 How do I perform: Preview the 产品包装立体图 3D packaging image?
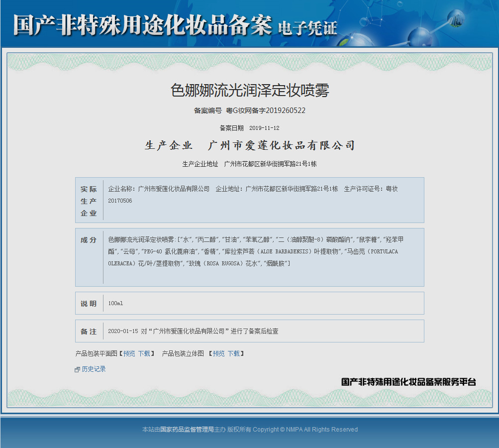[x=218, y=353]
